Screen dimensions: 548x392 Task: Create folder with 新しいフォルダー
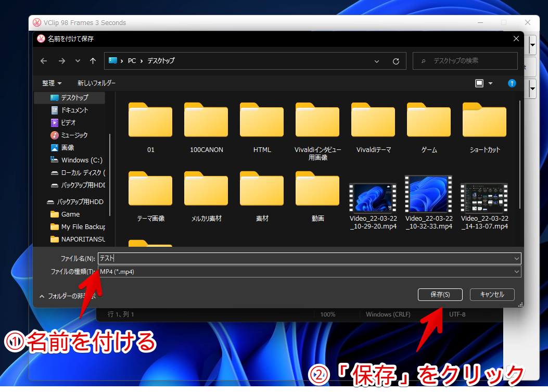tap(96, 83)
